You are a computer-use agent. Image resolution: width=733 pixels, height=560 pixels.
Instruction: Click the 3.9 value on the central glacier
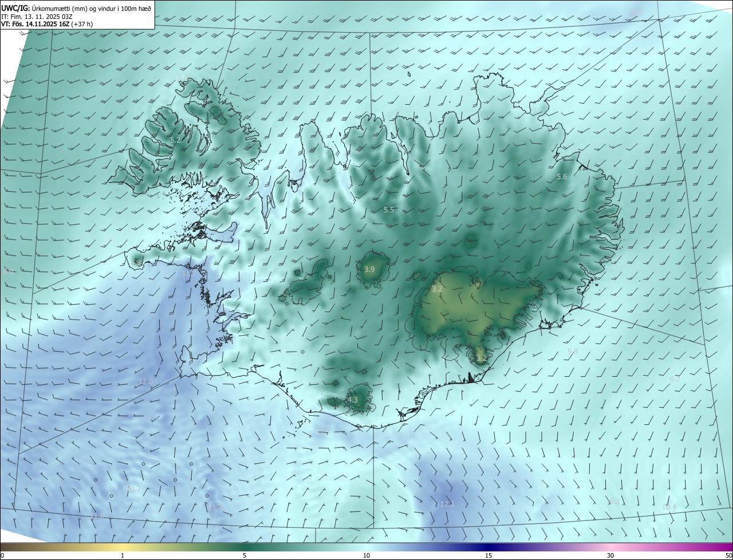tap(369, 269)
